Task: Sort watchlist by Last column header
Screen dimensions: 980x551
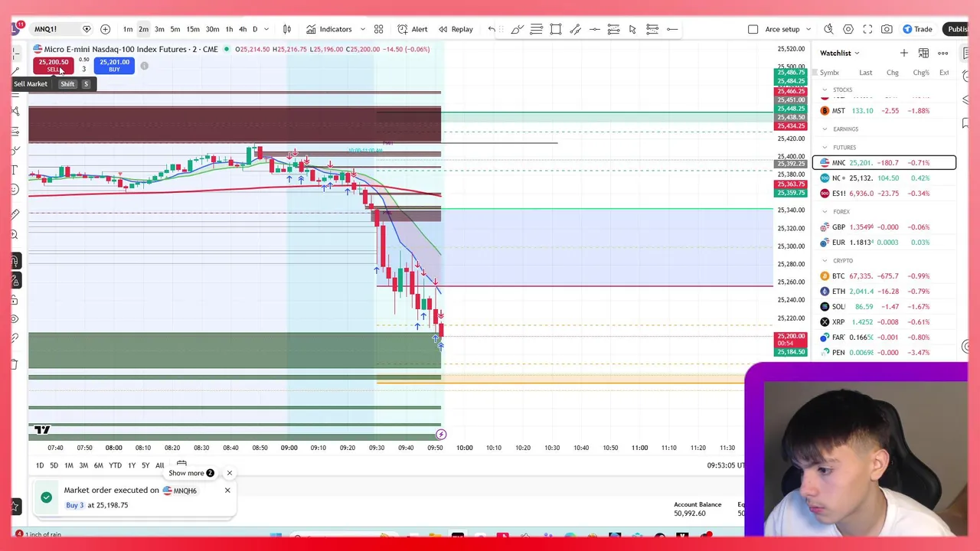Action: pyautogui.click(x=865, y=73)
